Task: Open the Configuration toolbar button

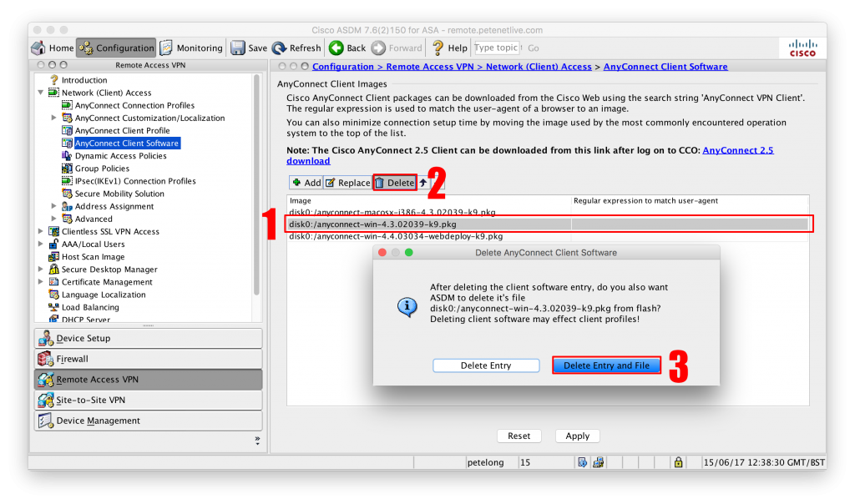Action: pos(116,48)
